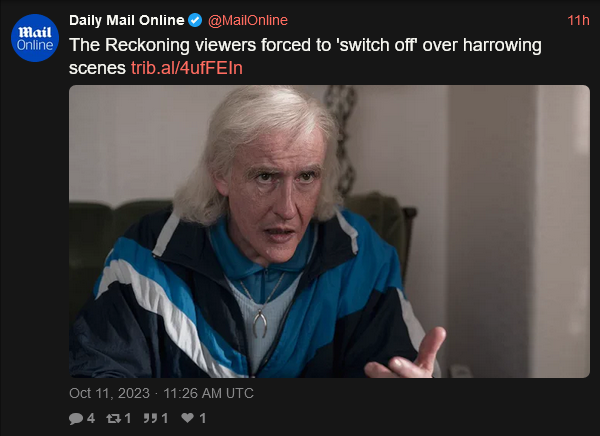Open the @MailOnline handle link
The width and height of the screenshot is (600, 436).
248,20
